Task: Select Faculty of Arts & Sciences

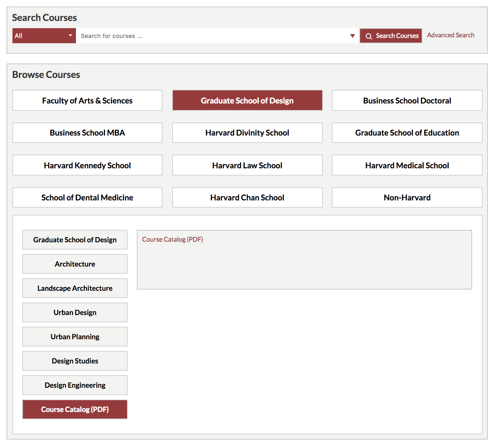Action: point(87,101)
